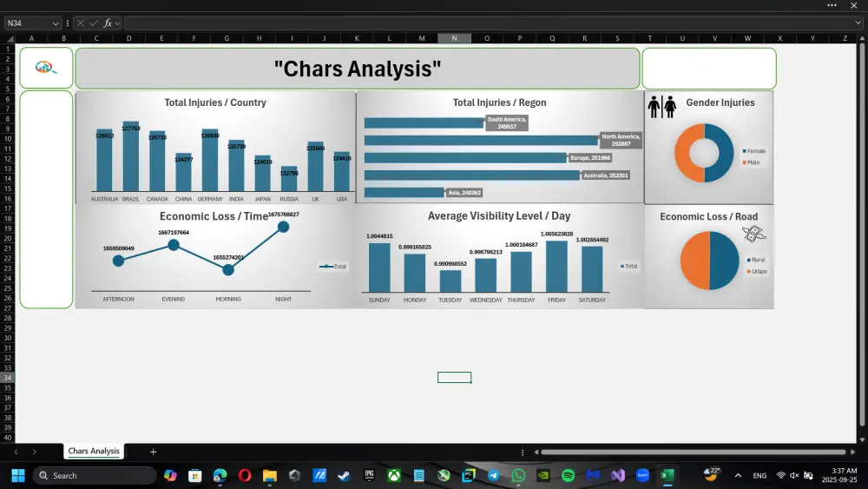This screenshot has height=489, width=868.
Task: Select the Chars Analysis sheet tab
Action: coord(94,452)
